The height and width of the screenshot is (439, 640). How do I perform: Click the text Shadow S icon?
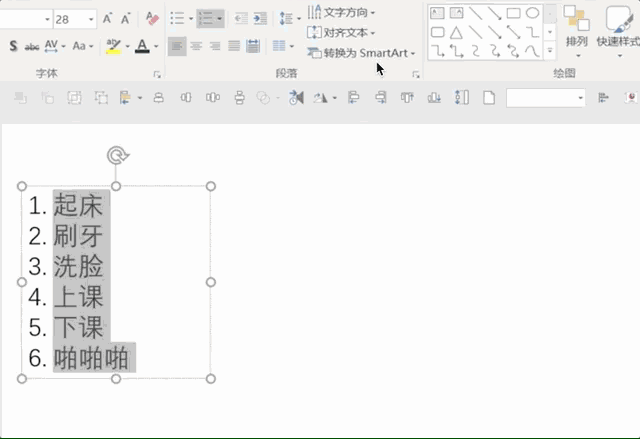pos(13,46)
